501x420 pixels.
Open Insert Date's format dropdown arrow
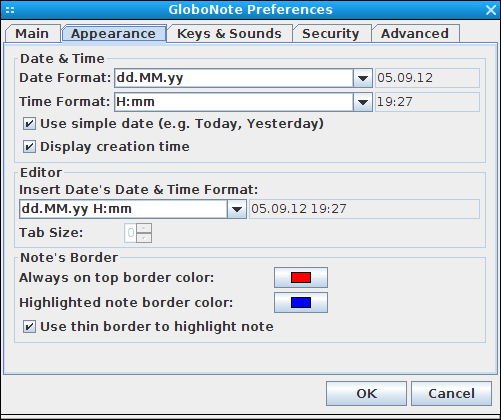[x=237, y=209]
